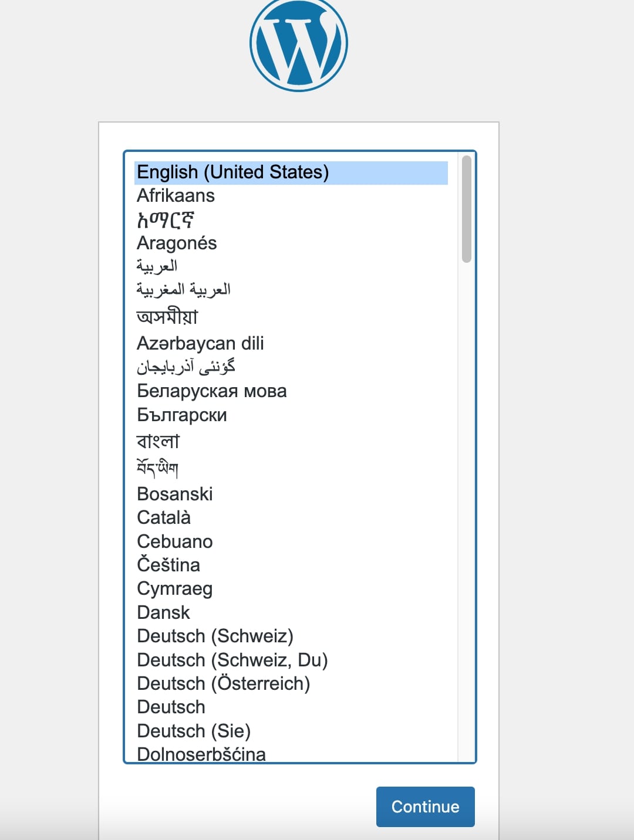Select Dolnoserbšćina at list bottom
634x840 pixels.
coord(201,754)
